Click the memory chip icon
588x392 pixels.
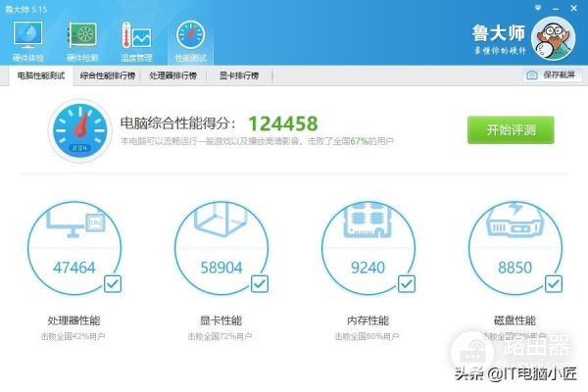[x=367, y=220]
